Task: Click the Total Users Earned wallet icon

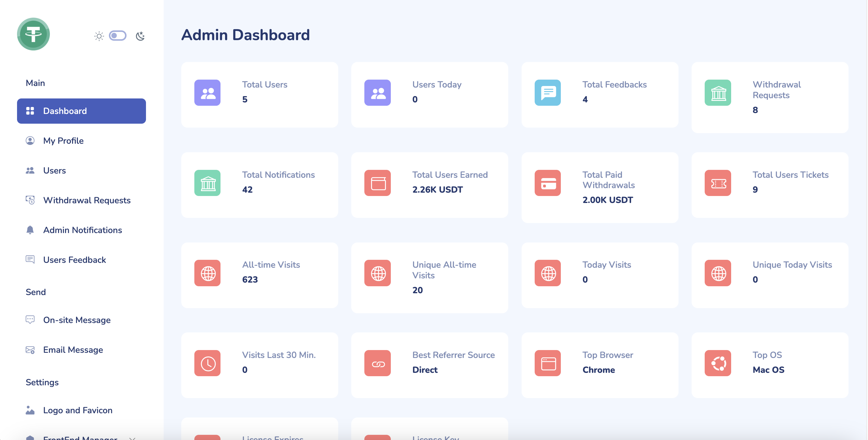Action: point(377,183)
